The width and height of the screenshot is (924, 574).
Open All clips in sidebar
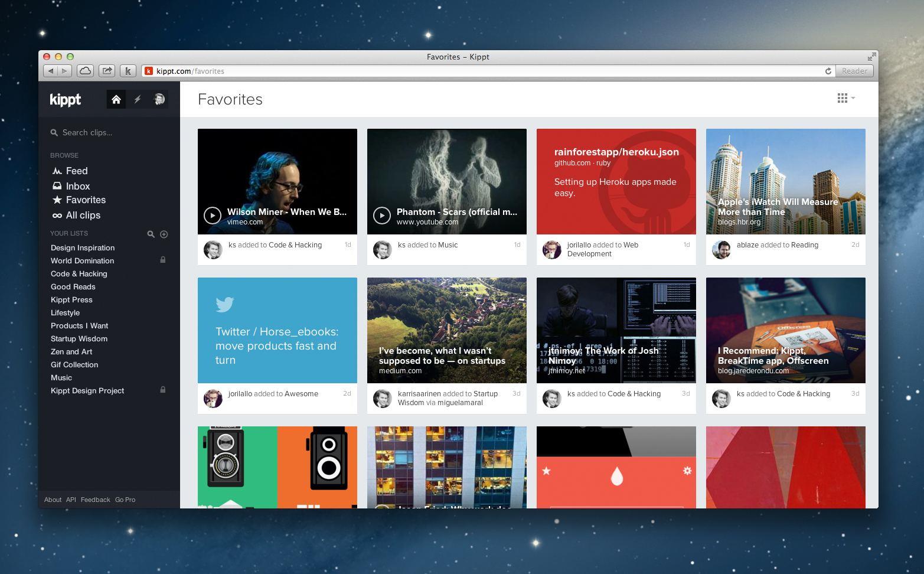(x=83, y=215)
